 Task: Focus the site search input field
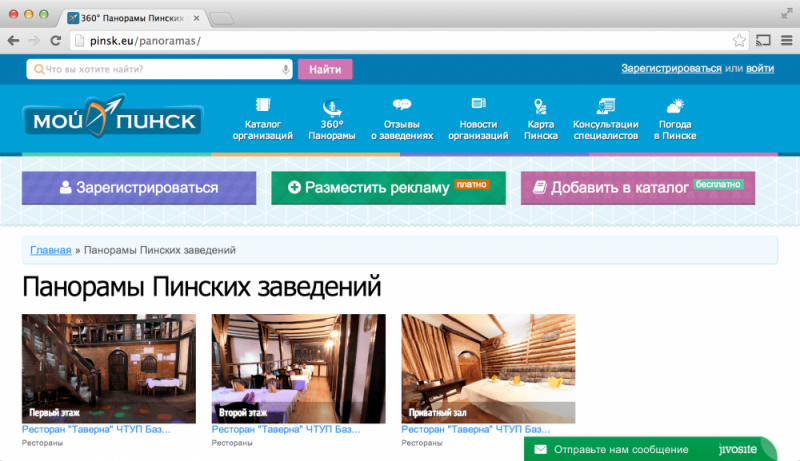tap(160, 69)
